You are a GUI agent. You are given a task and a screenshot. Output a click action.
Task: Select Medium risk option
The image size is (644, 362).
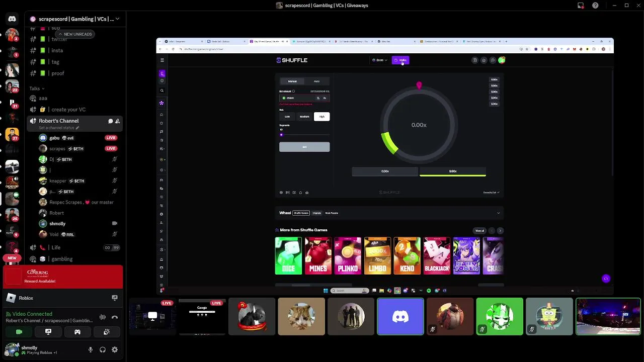[304, 117]
